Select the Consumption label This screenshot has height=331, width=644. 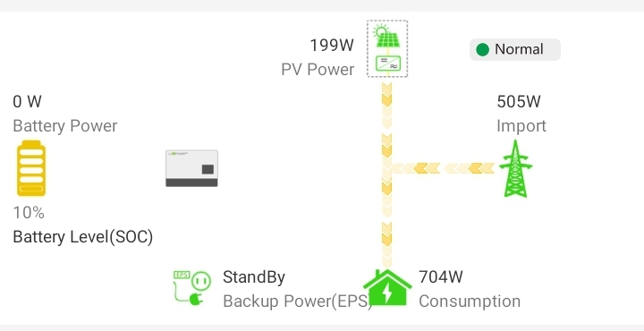click(x=470, y=301)
